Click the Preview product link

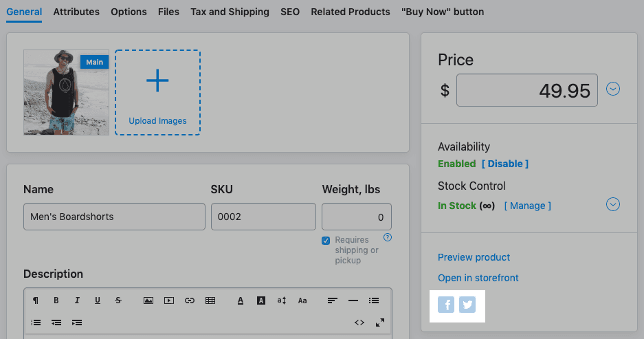click(474, 257)
